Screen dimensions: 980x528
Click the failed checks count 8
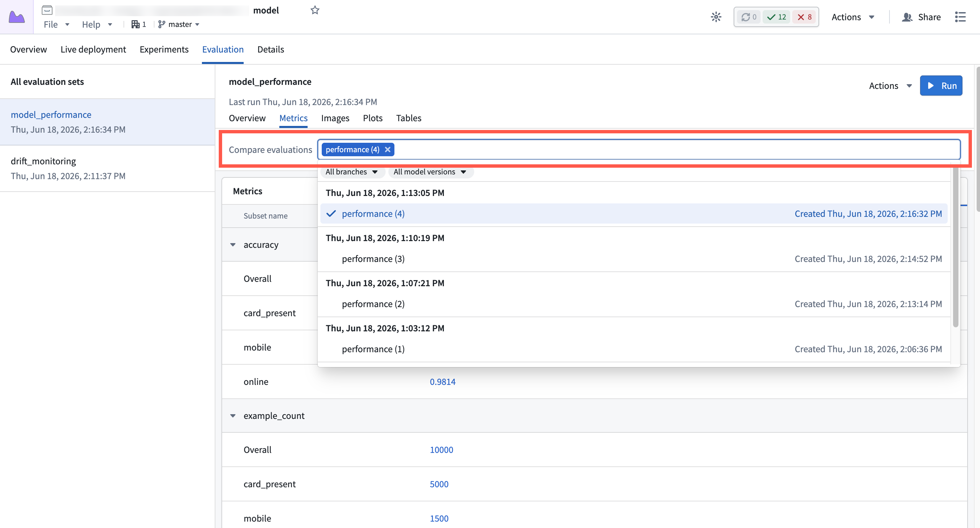click(804, 17)
